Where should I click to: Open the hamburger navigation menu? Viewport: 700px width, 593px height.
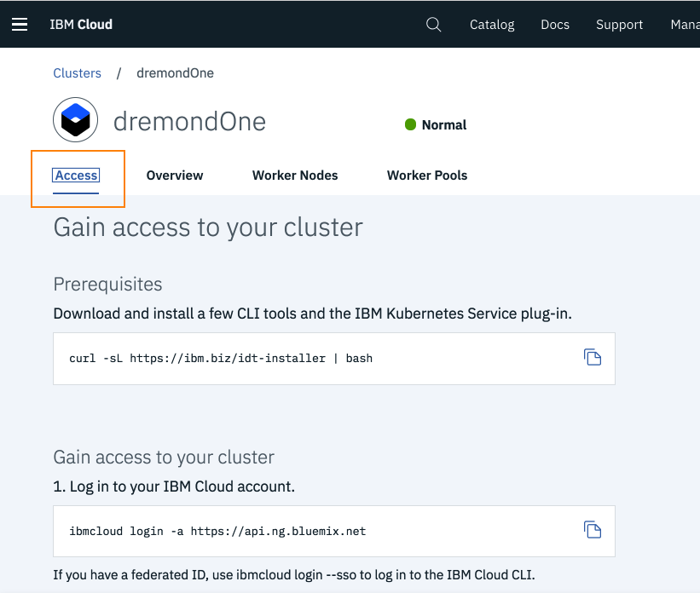(x=20, y=24)
